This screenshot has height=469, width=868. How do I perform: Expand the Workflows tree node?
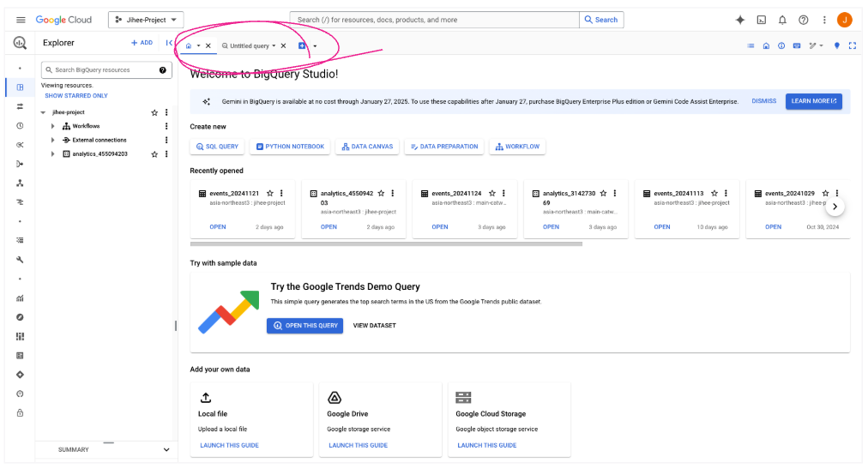(52, 127)
